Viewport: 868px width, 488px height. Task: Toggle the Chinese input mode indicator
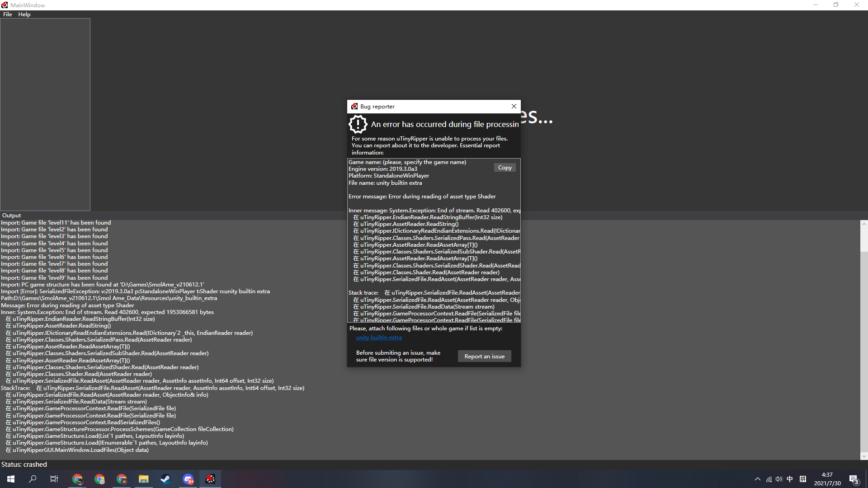pyautogui.click(x=790, y=479)
